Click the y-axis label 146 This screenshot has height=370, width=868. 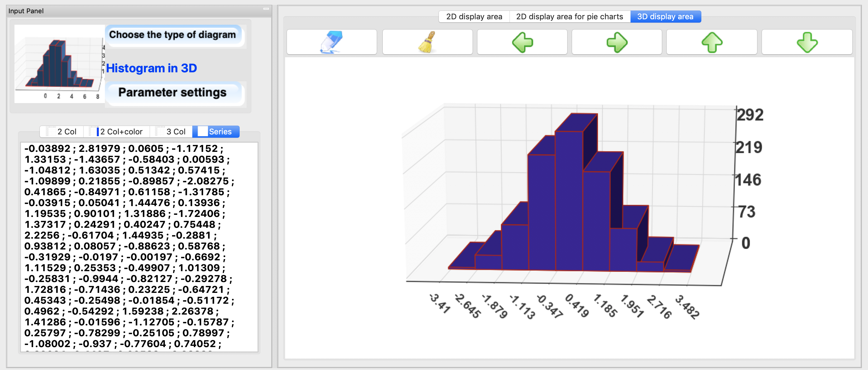coord(748,180)
